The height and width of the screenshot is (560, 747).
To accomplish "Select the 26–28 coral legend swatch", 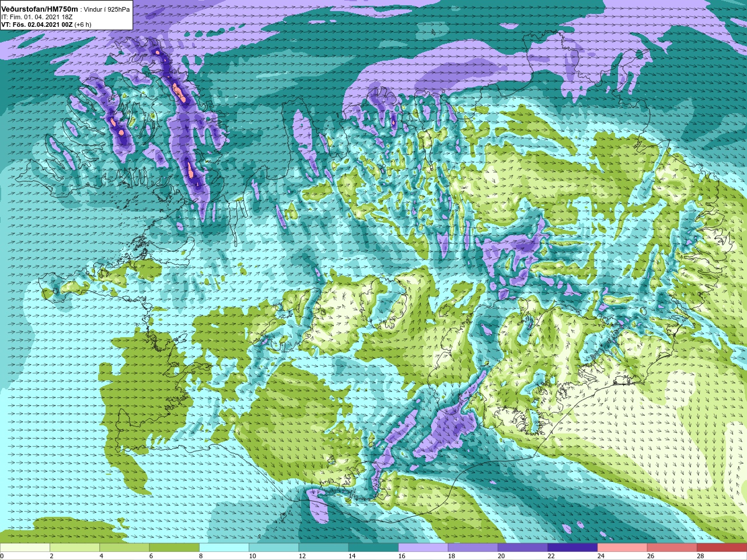I will [672, 548].
